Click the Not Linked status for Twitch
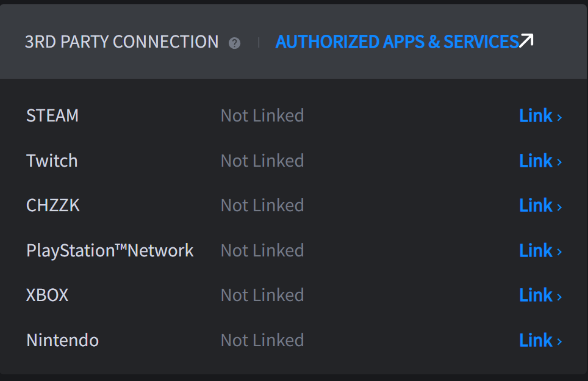Viewport: 588px width, 381px height. click(262, 161)
